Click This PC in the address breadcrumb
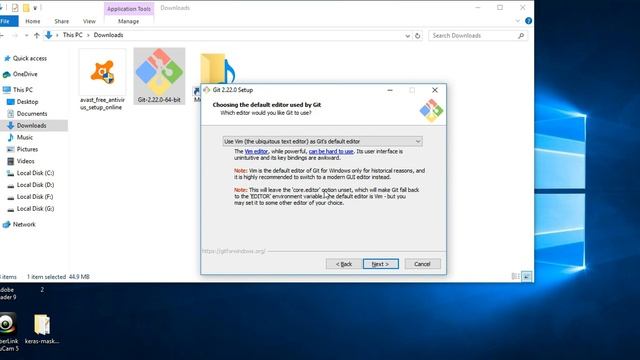 click(x=73, y=35)
